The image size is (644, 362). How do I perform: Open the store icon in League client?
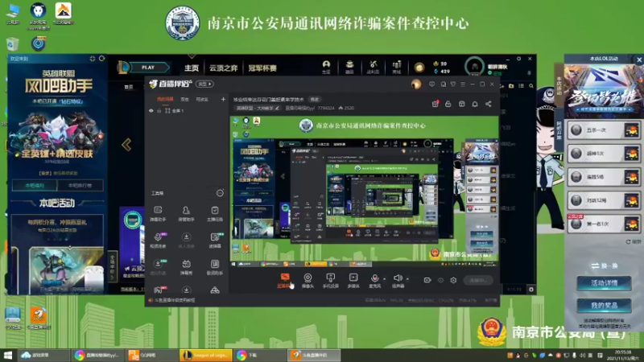(396, 67)
